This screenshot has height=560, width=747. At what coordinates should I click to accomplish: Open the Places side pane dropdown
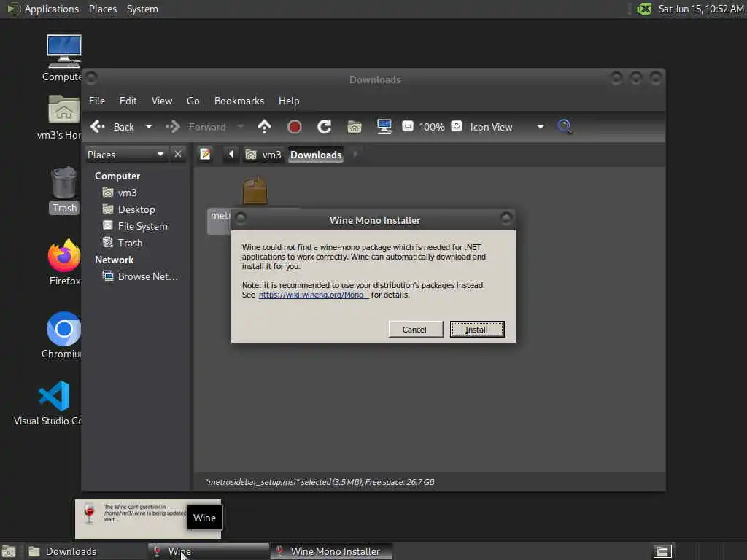(x=125, y=155)
